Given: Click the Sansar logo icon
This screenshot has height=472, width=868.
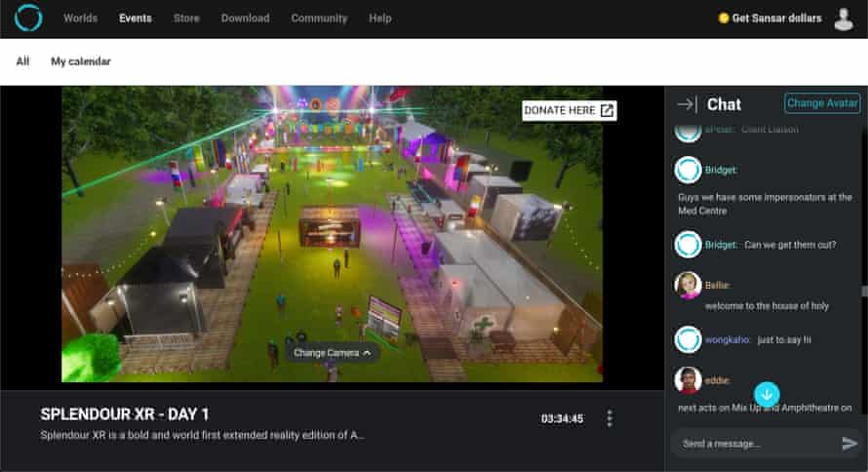Looking at the screenshot, I should click(x=28, y=18).
